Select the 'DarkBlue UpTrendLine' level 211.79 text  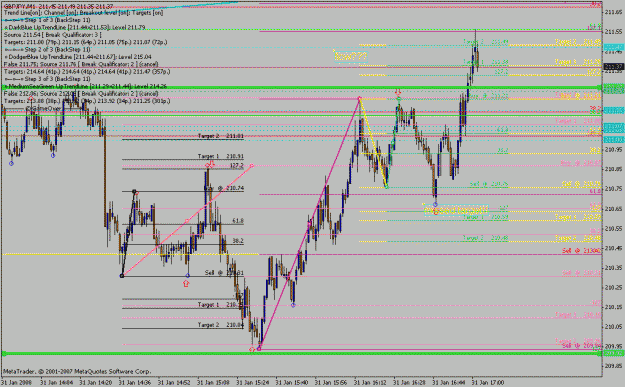[75, 28]
